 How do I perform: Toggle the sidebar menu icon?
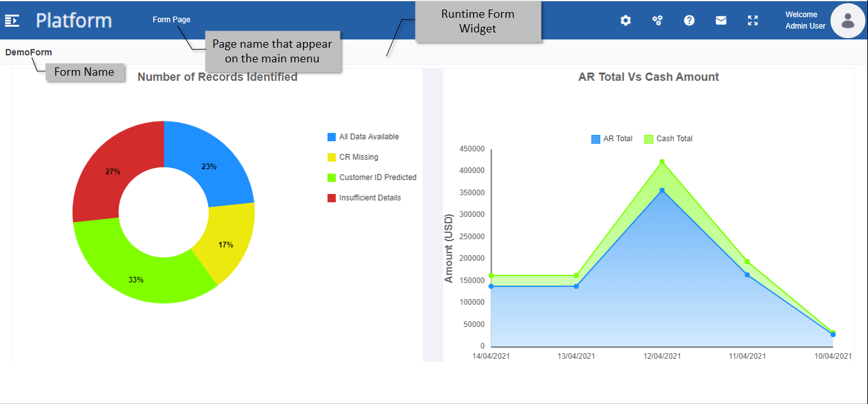click(12, 20)
